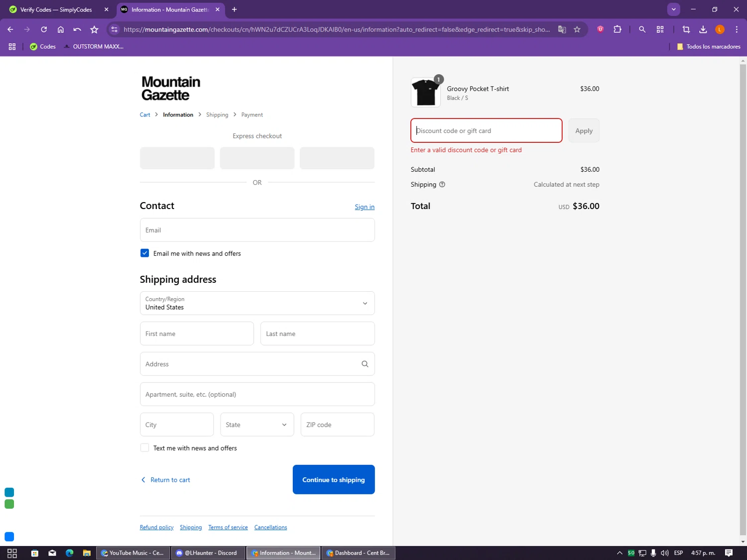This screenshot has height=560, width=747.
Task: Open Codes bookmark
Action: coord(43,46)
